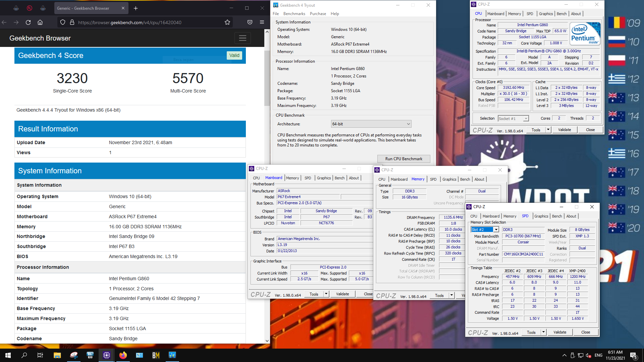Go back using Firefox back arrow
This screenshot has height=362, width=644.
(x=4, y=22)
